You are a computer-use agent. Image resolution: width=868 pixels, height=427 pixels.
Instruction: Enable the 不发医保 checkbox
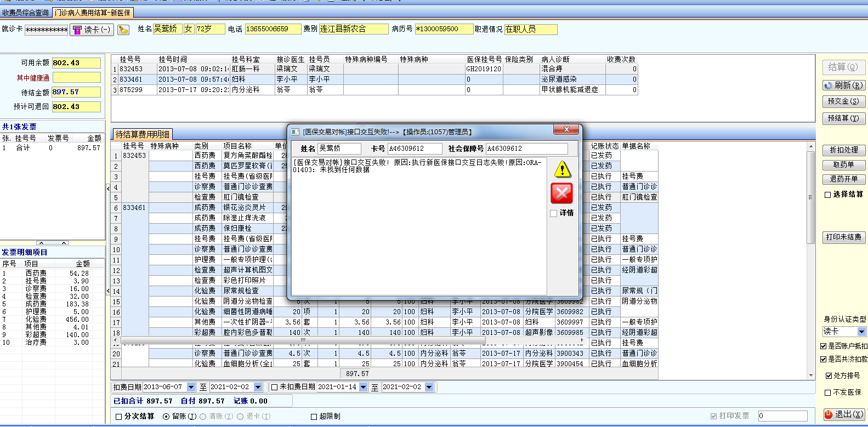pos(828,392)
